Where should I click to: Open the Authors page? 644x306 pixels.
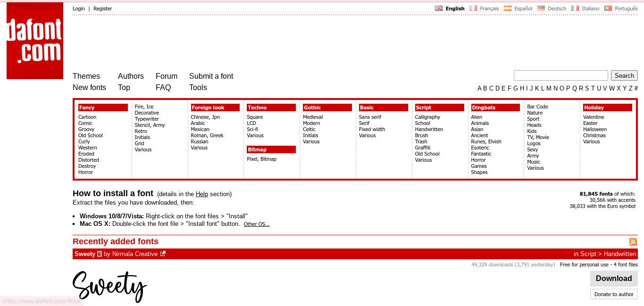pos(131,76)
